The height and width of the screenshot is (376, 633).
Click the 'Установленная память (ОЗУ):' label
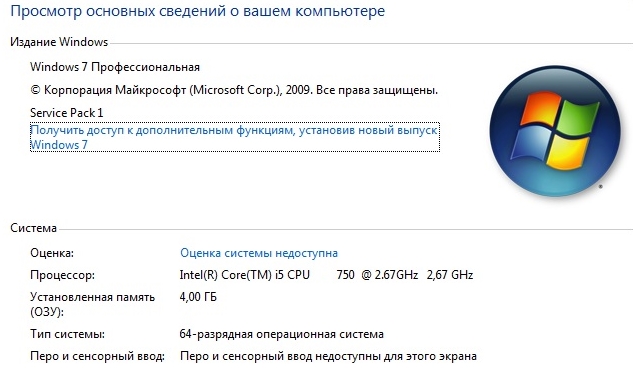click(x=92, y=305)
